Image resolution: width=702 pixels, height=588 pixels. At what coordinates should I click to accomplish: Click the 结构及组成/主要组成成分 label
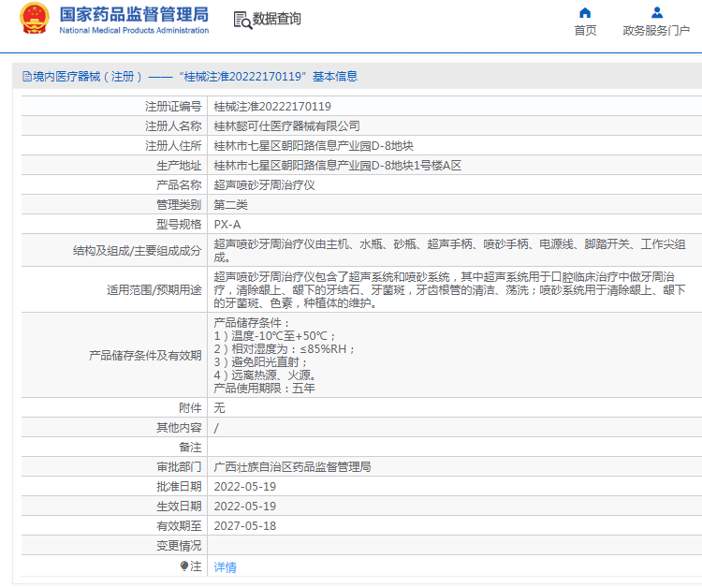pyautogui.click(x=137, y=251)
